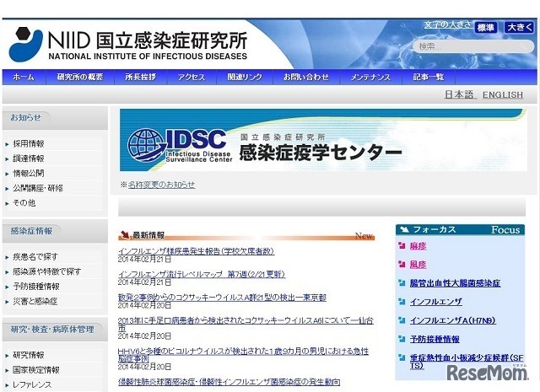Open HHV6と多種のピコルナウイルス article link
The image size is (540, 392).
point(244,355)
